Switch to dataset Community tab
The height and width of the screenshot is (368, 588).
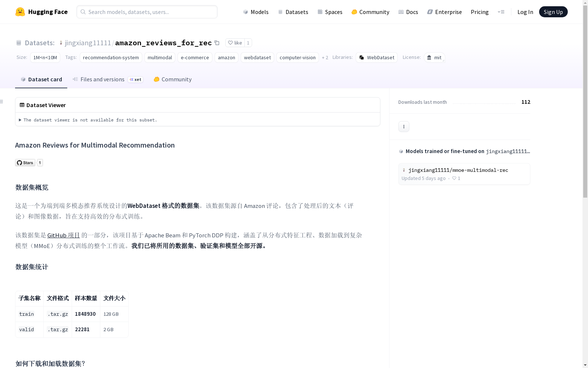pyautogui.click(x=173, y=79)
